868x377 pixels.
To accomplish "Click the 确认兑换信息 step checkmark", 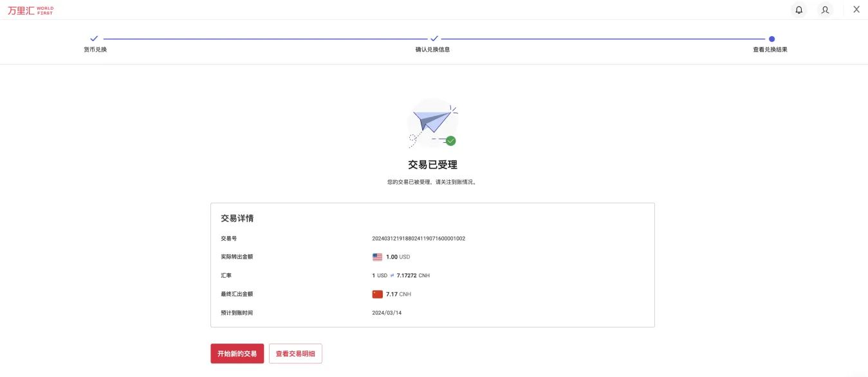I will click(434, 39).
